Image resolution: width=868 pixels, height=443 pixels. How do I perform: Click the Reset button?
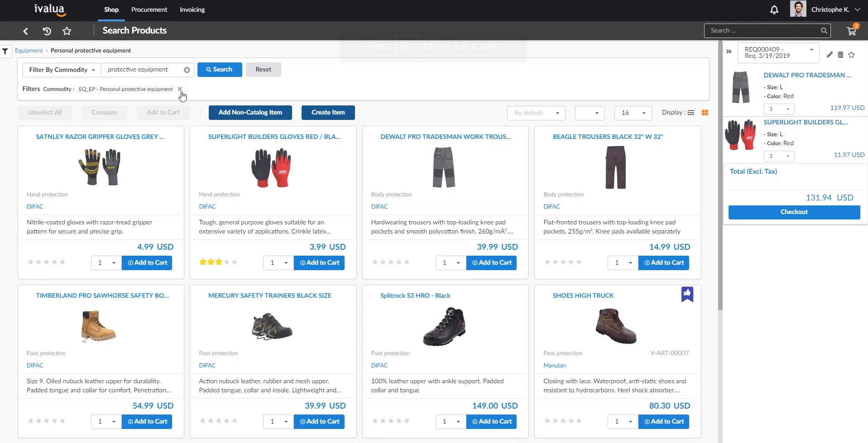pyautogui.click(x=264, y=70)
